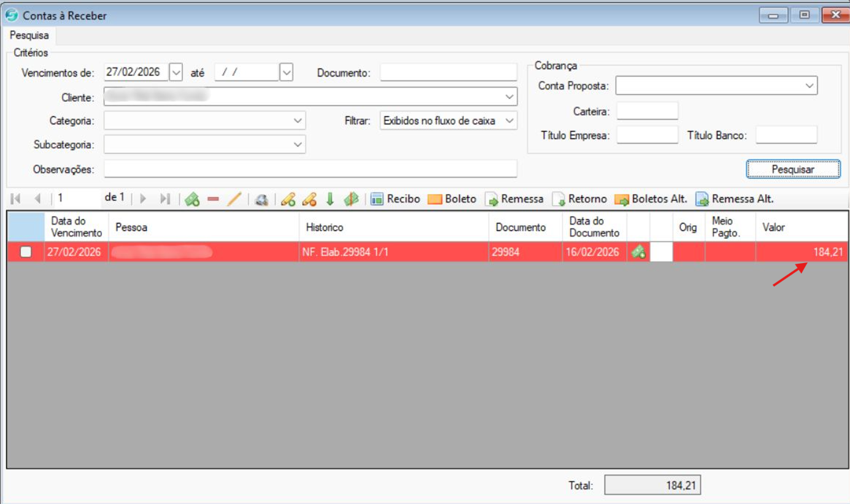Open the Vencimentos de date picker dropdown

pyautogui.click(x=176, y=72)
